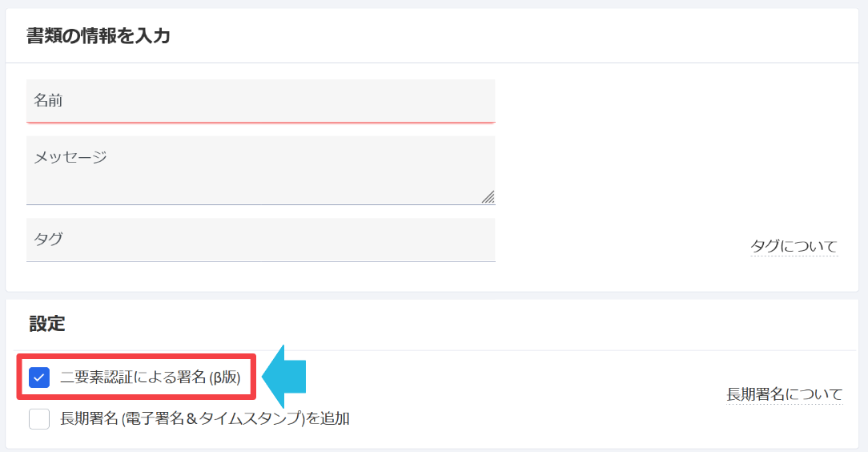Screen dimensions: 868x452
Task: Click the 名前 input field
Action: pos(260,100)
